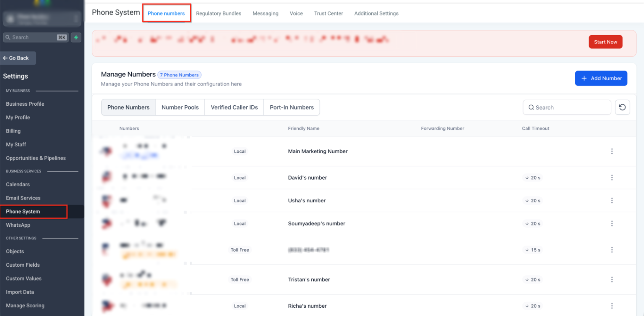Viewport: 644px width, 316px height.
Task: Click the Main Marketing Number friendly name
Action: click(318, 151)
